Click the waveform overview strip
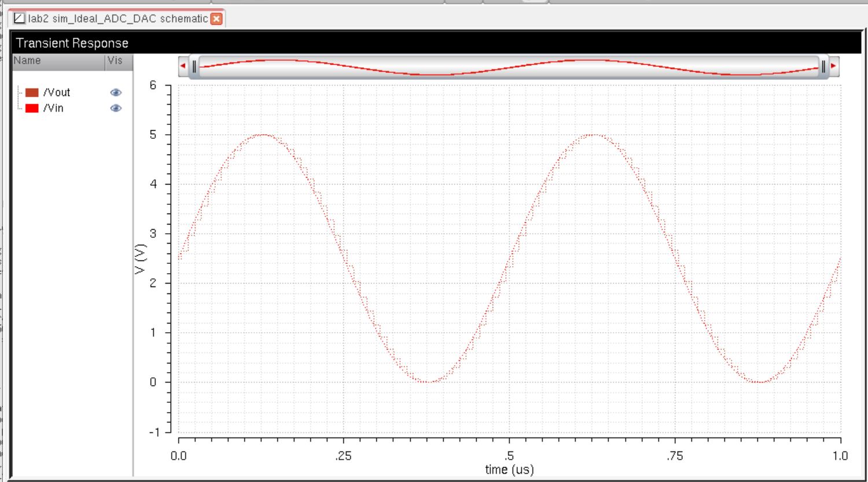This screenshot has width=868, height=482. pyautogui.click(x=509, y=67)
